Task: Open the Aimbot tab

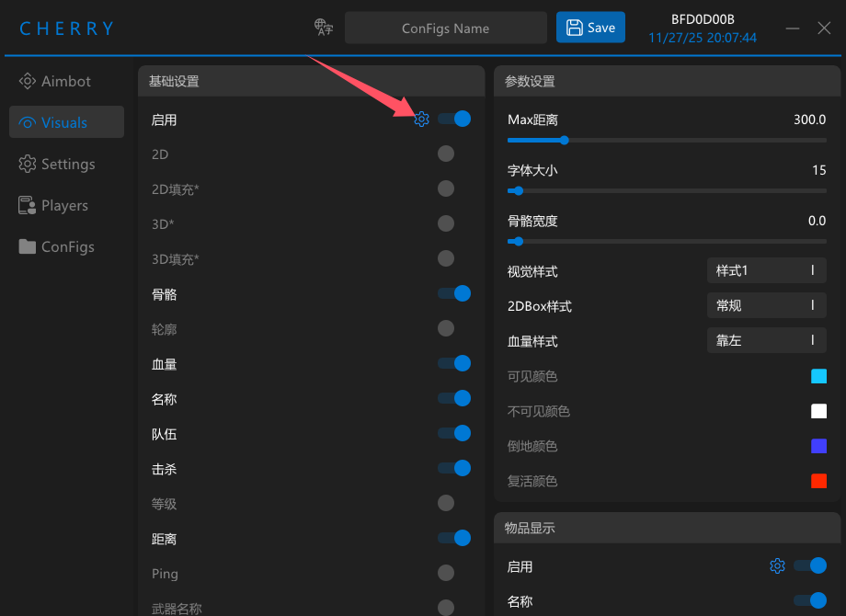Action: click(x=66, y=81)
